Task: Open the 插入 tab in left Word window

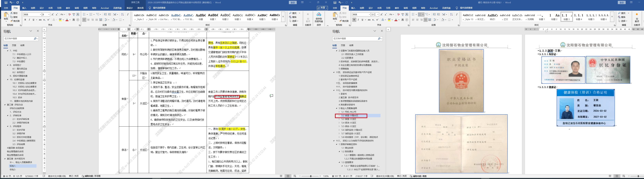Action: 24,8
